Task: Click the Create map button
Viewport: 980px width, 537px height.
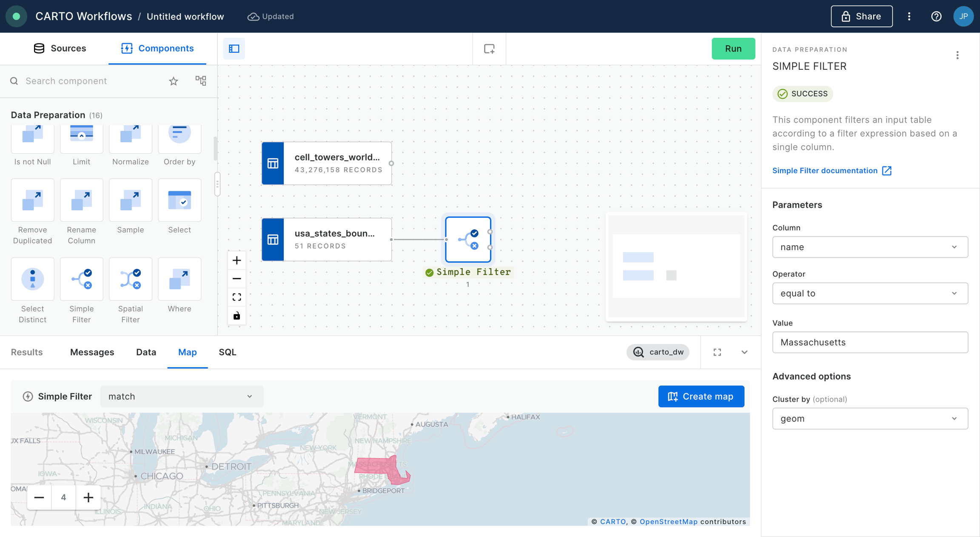Action: point(701,397)
